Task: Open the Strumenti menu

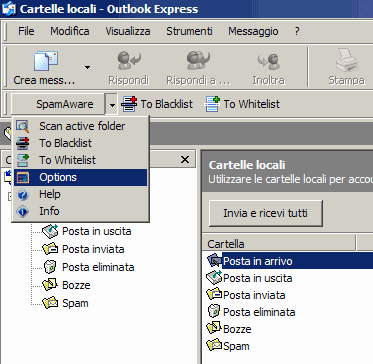Action: click(x=189, y=31)
